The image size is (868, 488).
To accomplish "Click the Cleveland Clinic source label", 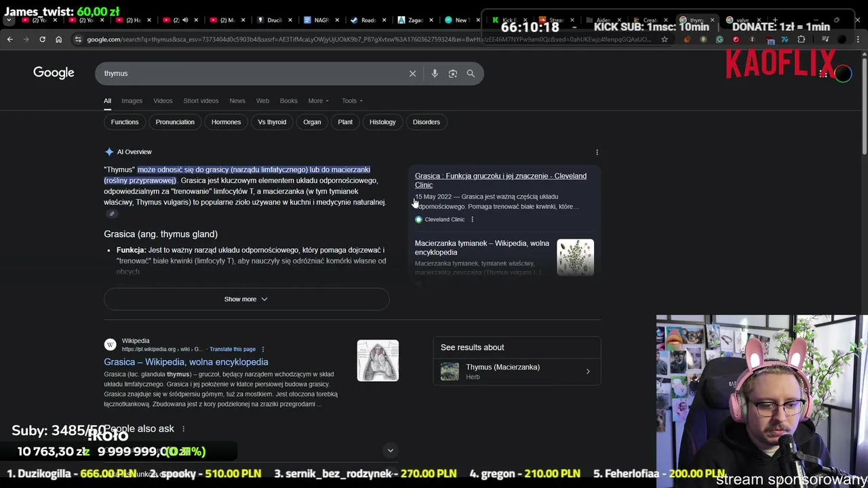I will tap(444, 220).
